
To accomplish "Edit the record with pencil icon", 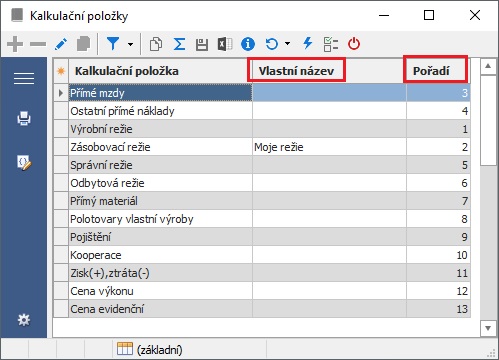I will tap(61, 44).
